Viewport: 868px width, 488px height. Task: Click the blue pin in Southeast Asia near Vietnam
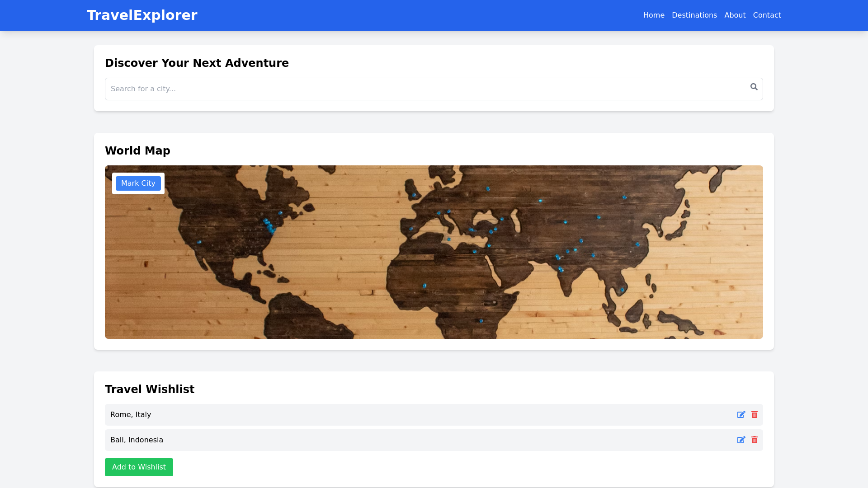pyautogui.click(x=622, y=290)
